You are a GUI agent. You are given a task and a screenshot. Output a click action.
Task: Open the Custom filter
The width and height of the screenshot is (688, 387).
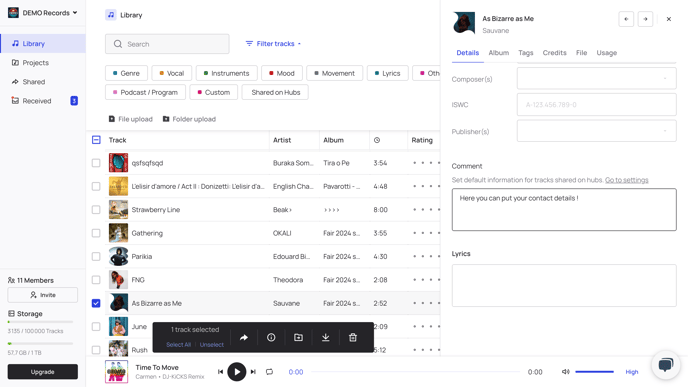point(214,92)
